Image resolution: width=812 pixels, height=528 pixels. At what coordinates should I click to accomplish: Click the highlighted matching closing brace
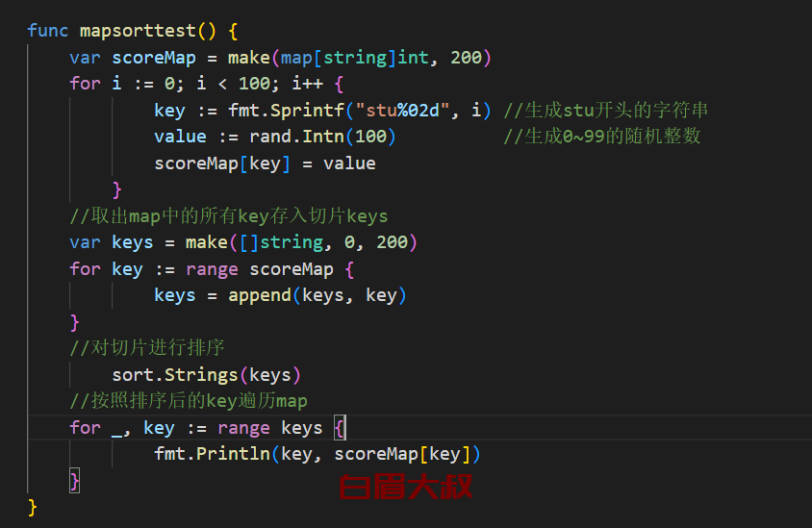pyautogui.click(x=75, y=481)
